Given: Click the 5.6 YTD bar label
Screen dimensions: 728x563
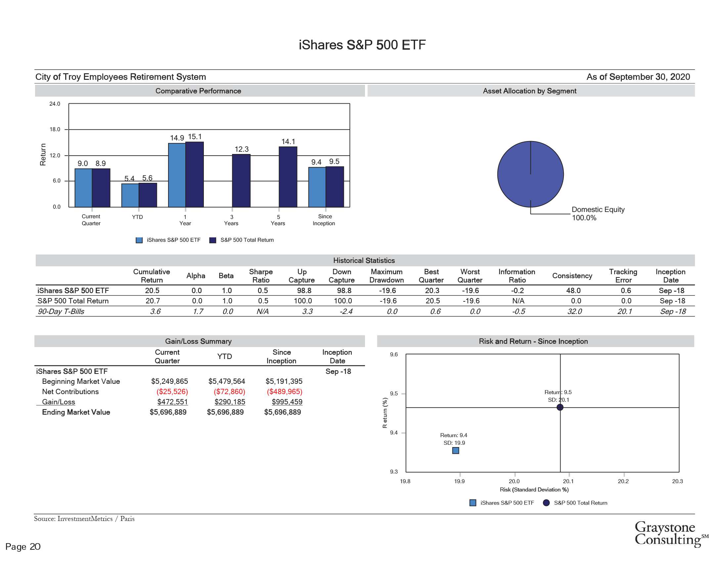Looking at the screenshot, I should tap(147, 178).
